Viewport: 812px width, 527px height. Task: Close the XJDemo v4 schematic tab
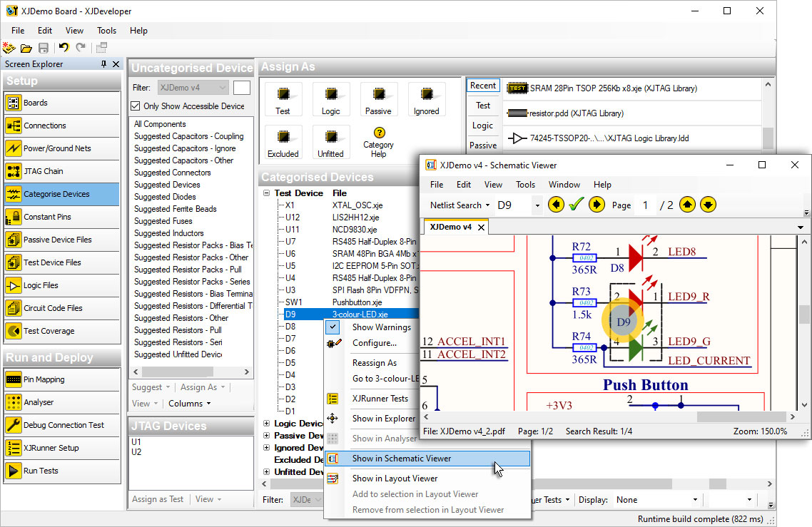coord(481,227)
